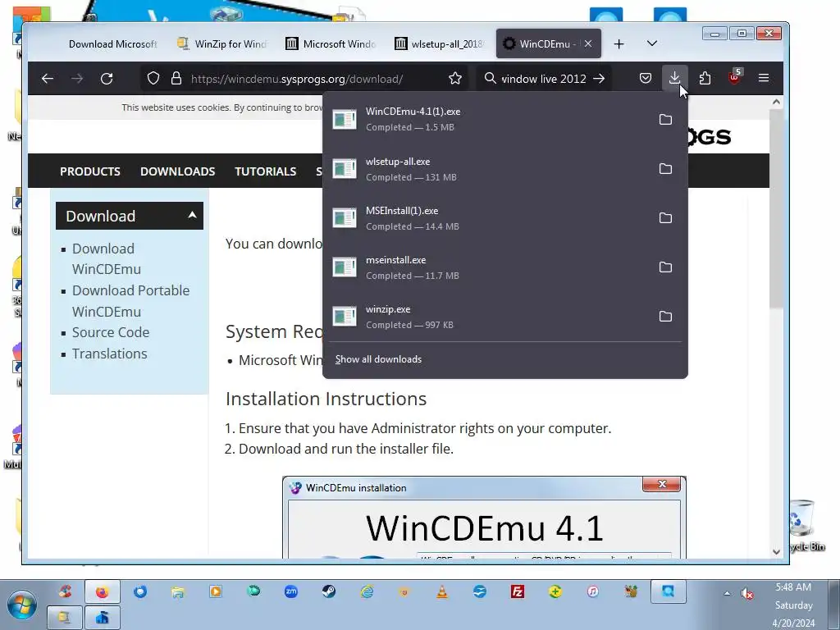The image size is (840, 630).
Task: Open the DOWNLOADS menu
Action: [178, 171]
